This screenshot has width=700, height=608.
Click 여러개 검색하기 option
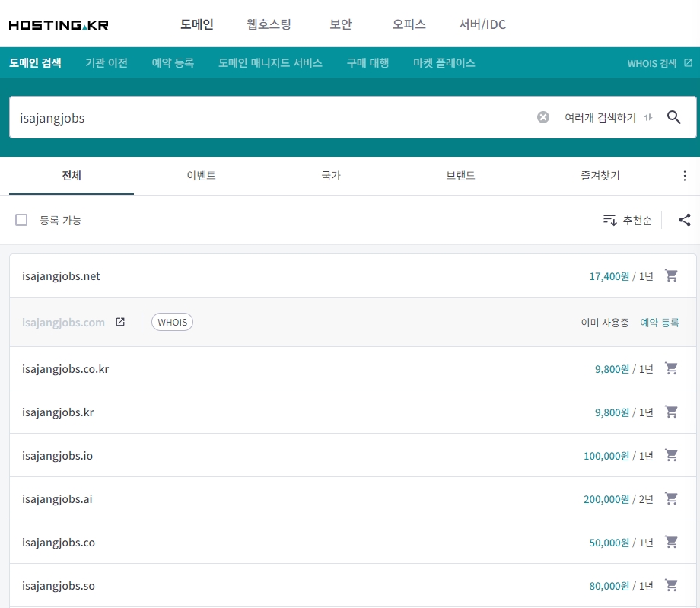600,117
